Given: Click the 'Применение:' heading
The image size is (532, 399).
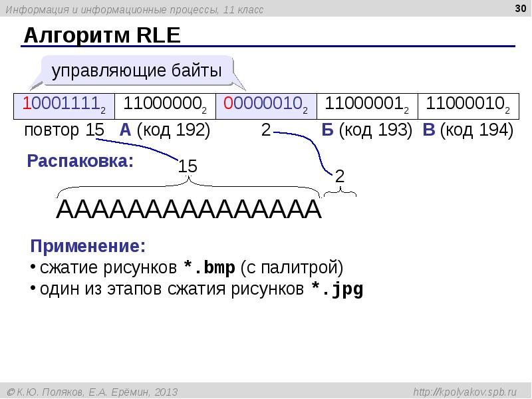Looking at the screenshot, I should (88, 245).
